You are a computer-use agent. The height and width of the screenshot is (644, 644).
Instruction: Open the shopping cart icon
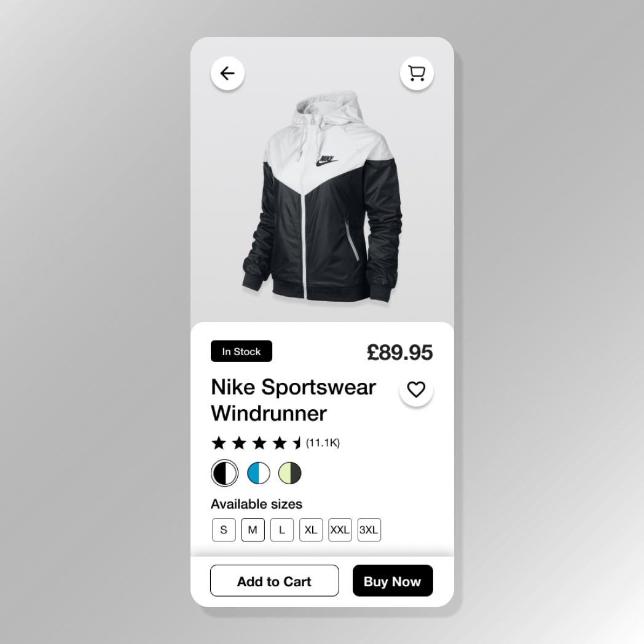(417, 73)
